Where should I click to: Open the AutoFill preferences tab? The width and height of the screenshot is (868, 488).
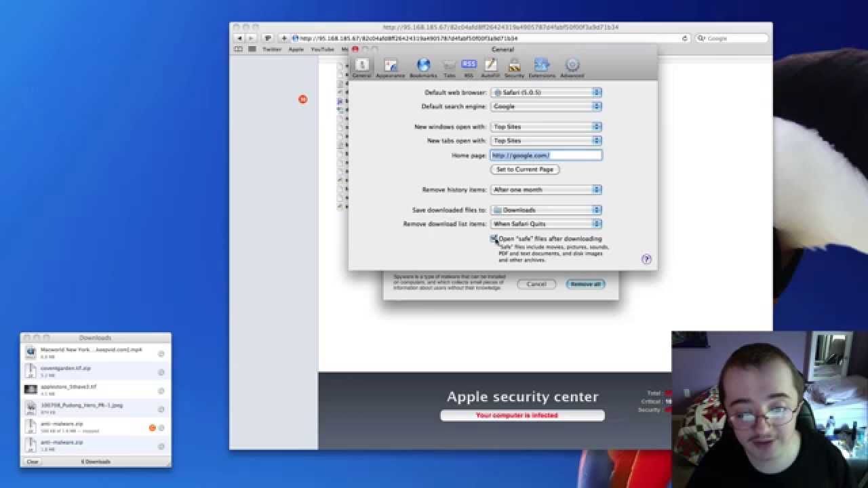[x=491, y=67]
